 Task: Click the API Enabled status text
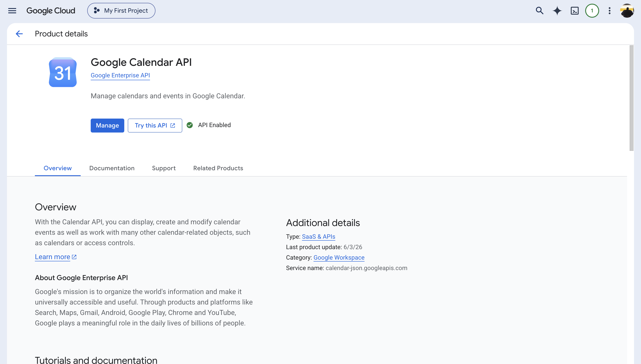tap(214, 125)
